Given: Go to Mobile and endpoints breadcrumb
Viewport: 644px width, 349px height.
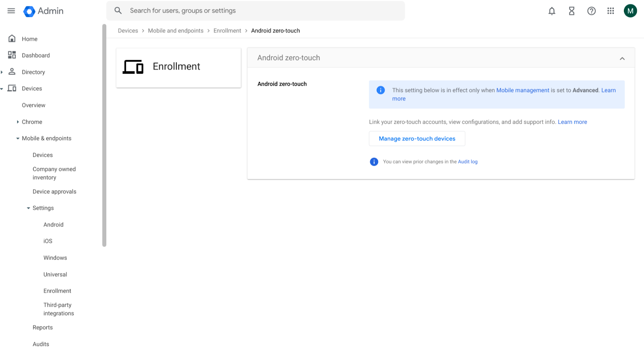Looking at the screenshot, I should 175,31.
